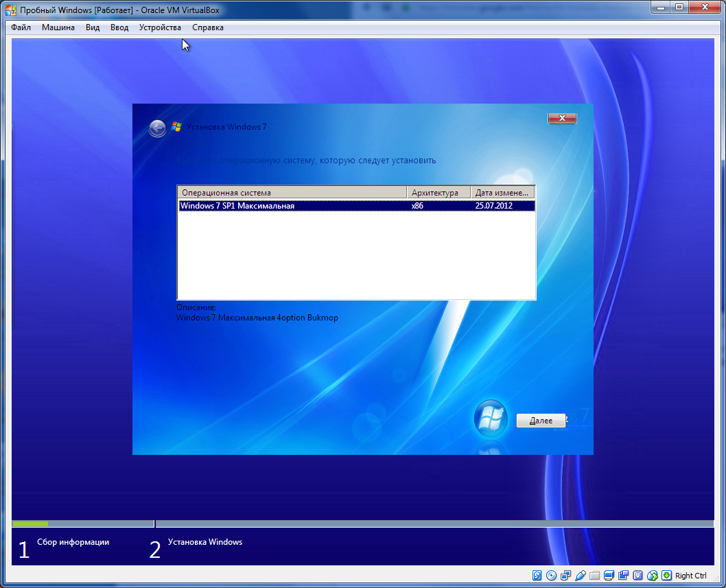The width and height of the screenshot is (726, 588).
Task: Sort by the Архитектура column header
Action: (438, 191)
